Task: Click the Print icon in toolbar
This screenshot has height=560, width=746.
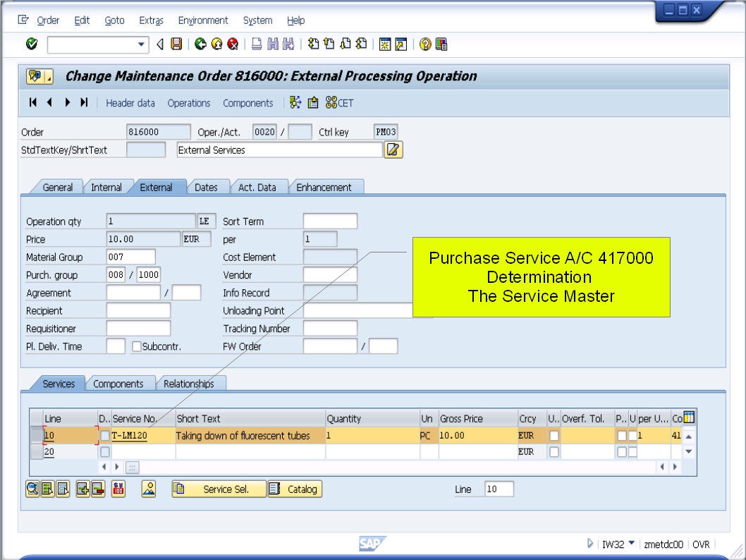Action: pyautogui.click(x=257, y=44)
